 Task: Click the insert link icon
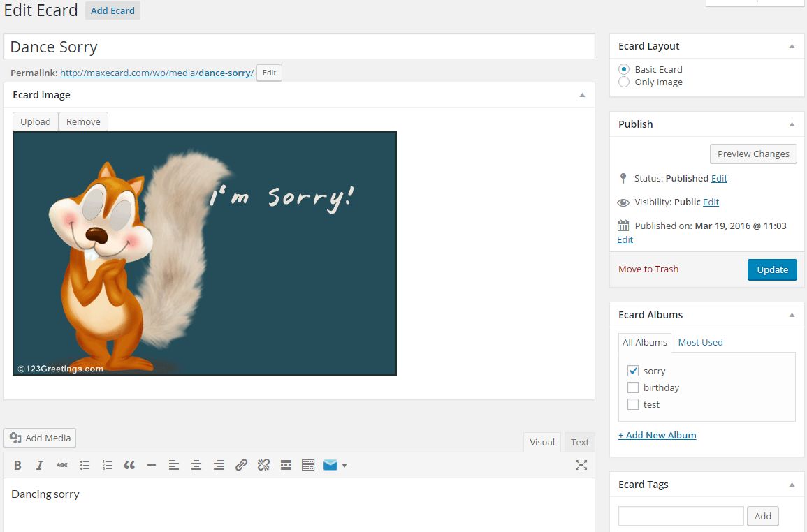coord(241,465)
